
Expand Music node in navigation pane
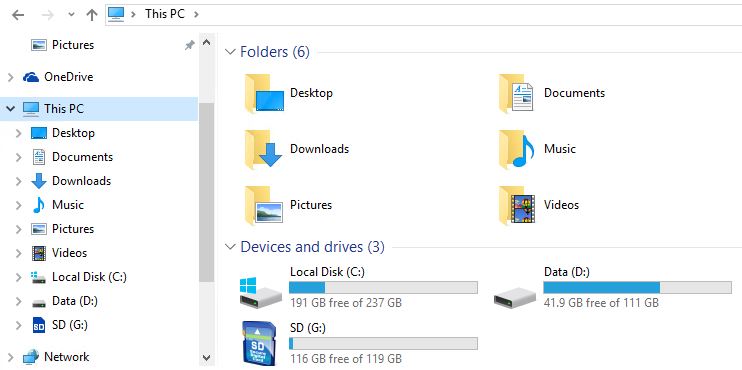[18, 205]
